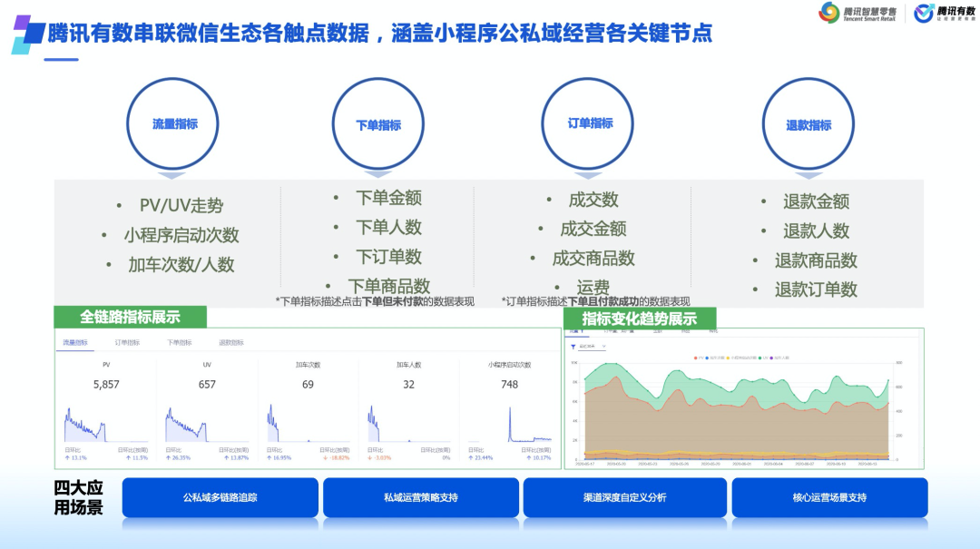
Task: Click the 公私域多链路追踪 button
Action: click(220, 497)
